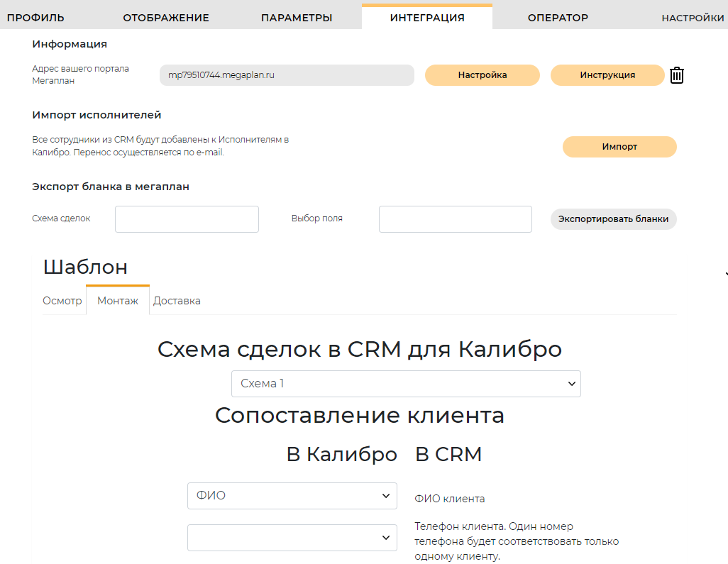
Task: Click the Импорт исполнителей heading
Action: (96, 115)
